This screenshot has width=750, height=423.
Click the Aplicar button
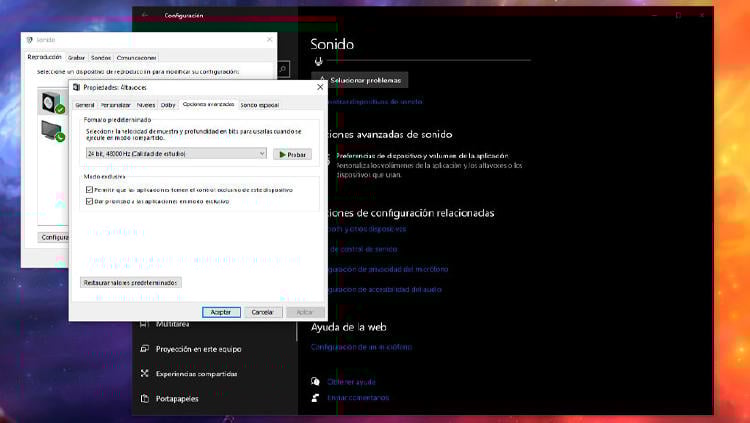tap(305, 312)
